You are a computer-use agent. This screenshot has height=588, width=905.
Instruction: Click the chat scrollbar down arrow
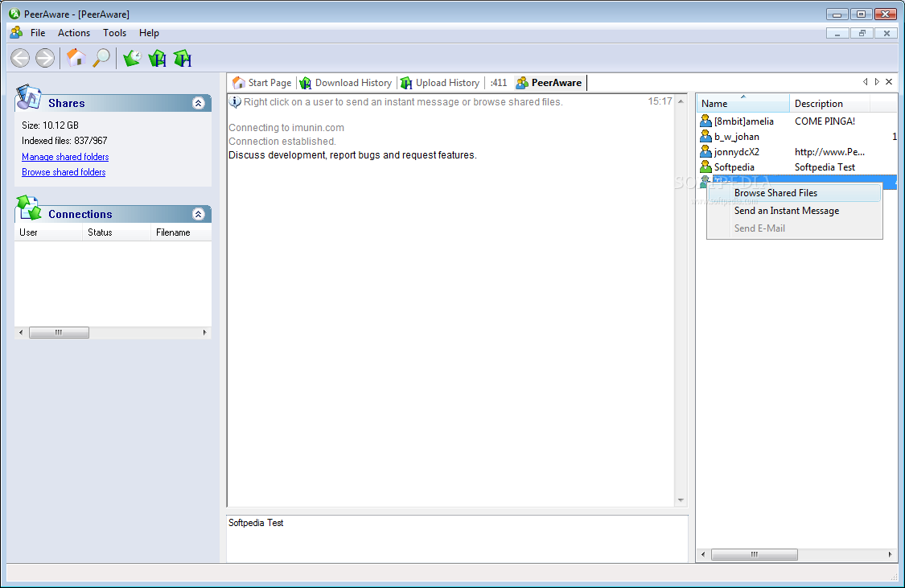(x=681, y=500)
